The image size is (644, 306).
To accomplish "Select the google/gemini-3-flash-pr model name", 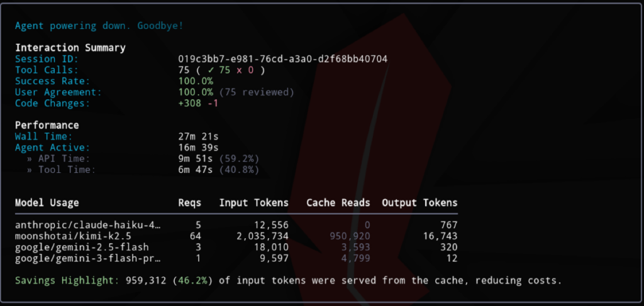I will coord(88,258).
